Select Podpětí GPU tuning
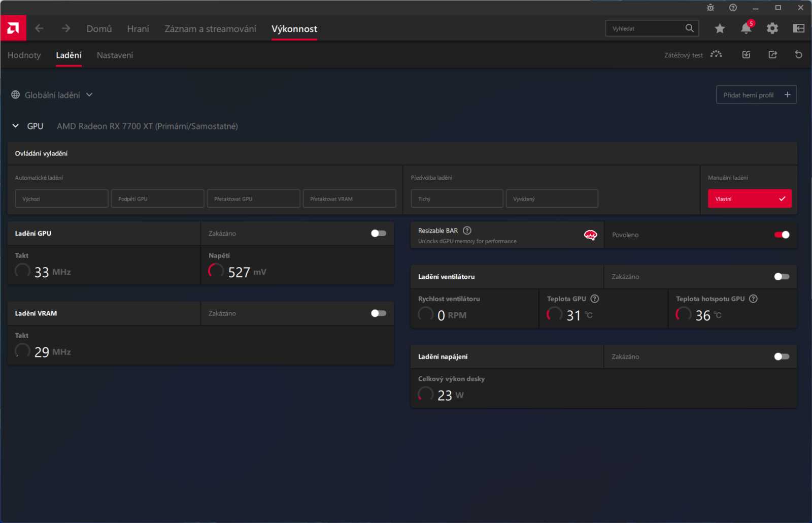This screenshot has width=812, height=523. [158, 199]
